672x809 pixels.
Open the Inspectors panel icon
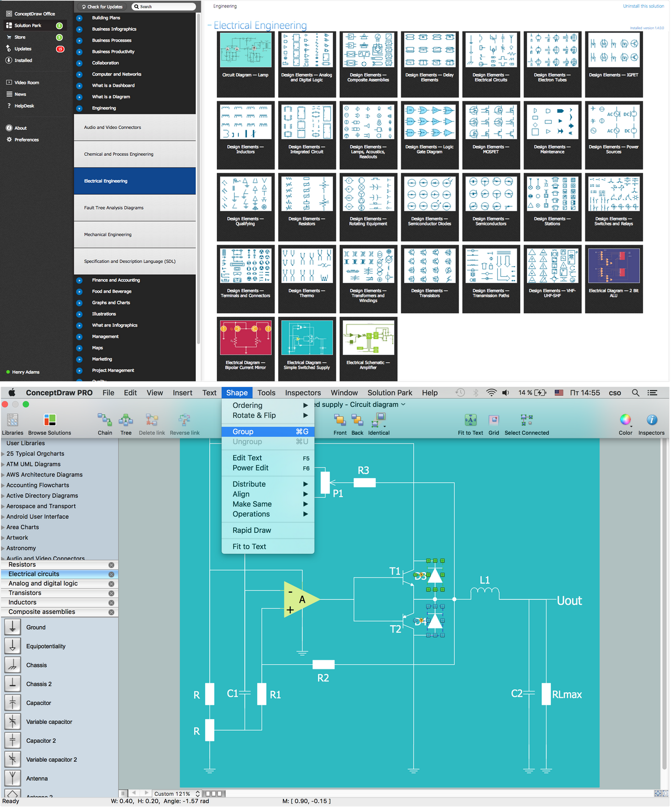click(x=652, y=420)
